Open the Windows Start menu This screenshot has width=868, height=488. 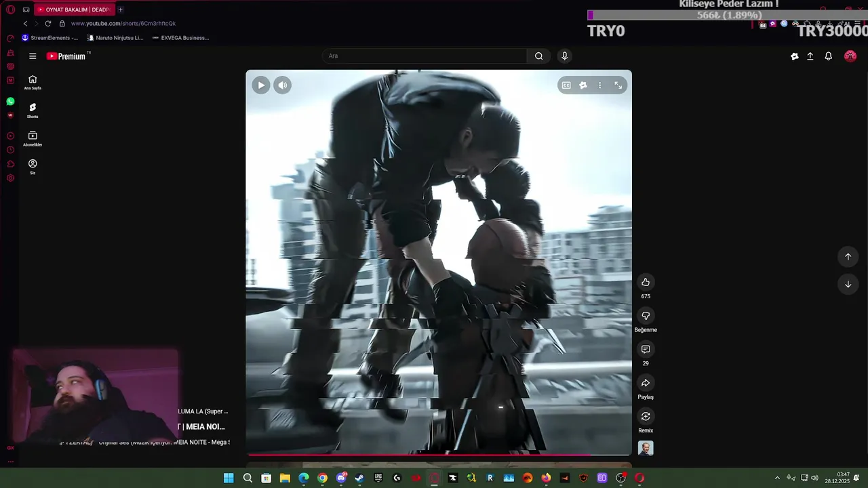[x=229, y=478]
